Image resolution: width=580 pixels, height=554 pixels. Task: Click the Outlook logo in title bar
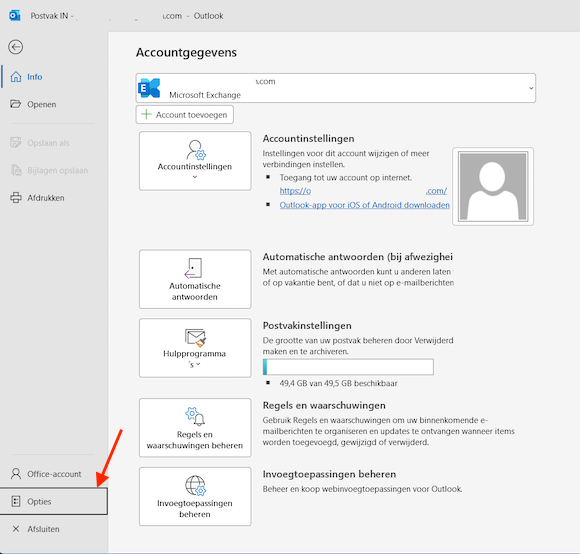click(14, 16)
